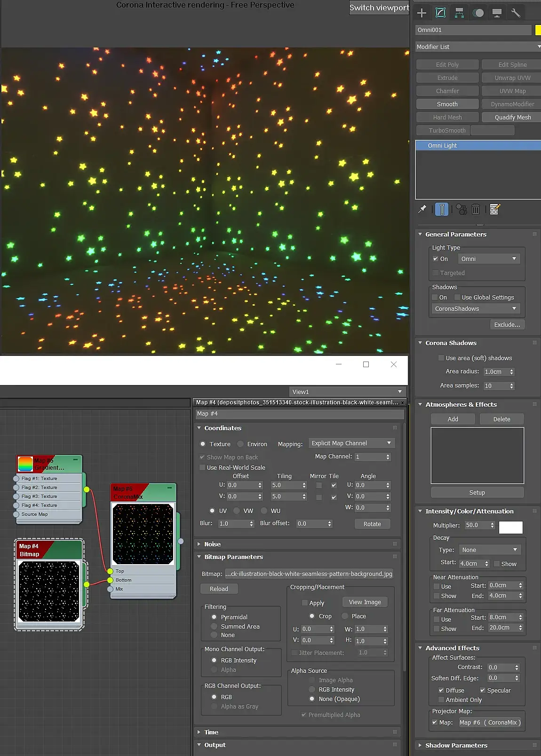Image resolution: width=541 pixels, height=756 pixels.
Task: Click the CoronaMix node output socket
Action: (x=181, y=541)
